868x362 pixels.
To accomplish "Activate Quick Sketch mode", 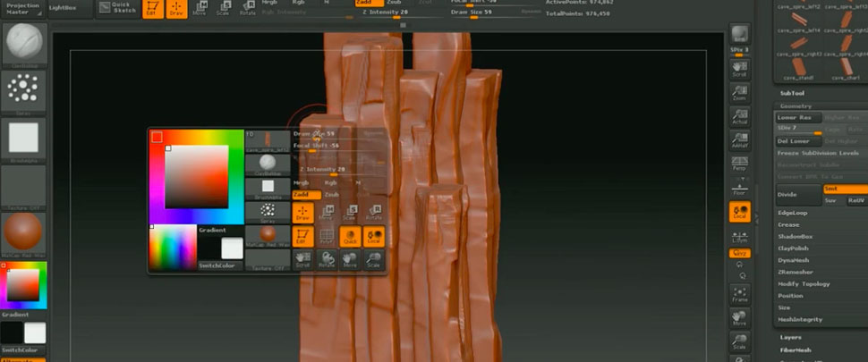I will (x=117, y=8).
